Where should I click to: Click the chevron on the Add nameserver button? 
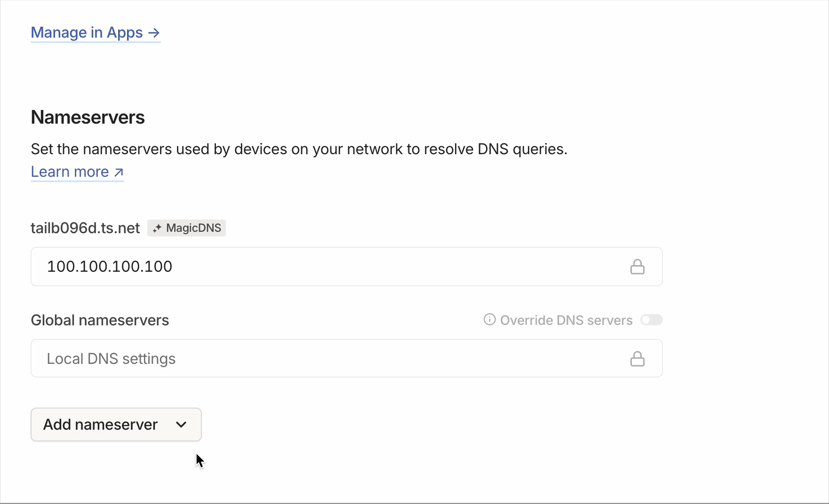coord(181,425)
